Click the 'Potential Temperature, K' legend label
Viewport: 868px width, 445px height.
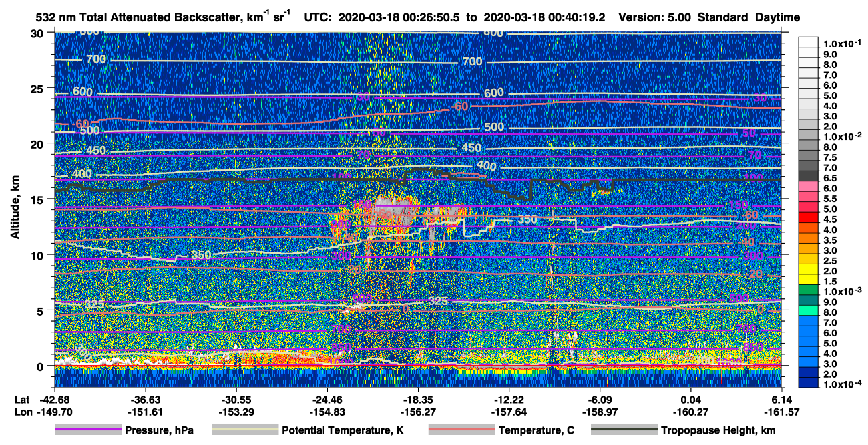pos(343,431)
